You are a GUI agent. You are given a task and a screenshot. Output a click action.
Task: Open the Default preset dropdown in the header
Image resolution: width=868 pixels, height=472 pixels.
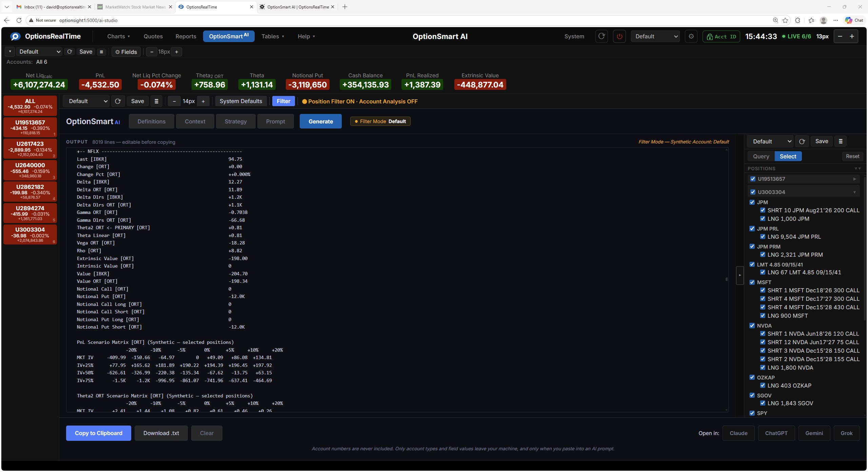tap(655, 36)
